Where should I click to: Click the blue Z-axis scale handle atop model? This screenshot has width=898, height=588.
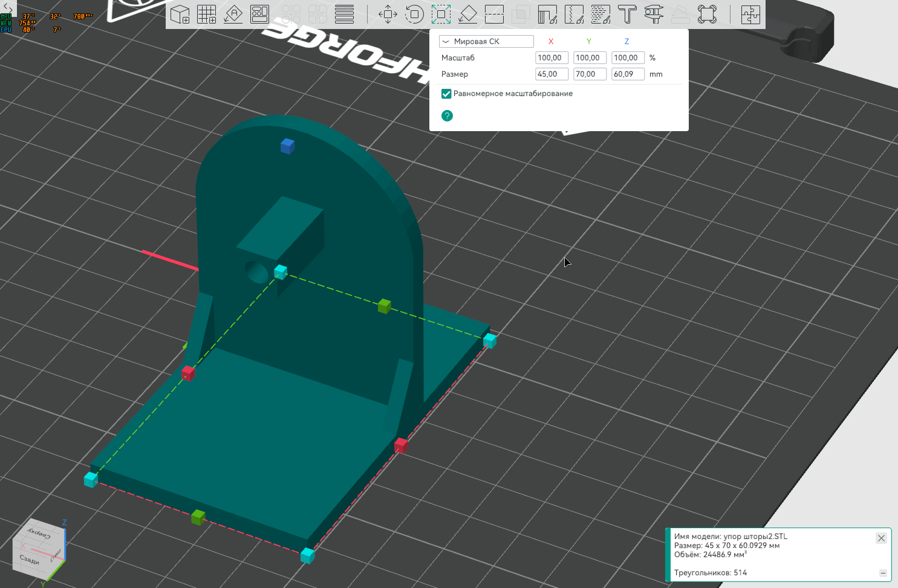pos(287,146)
